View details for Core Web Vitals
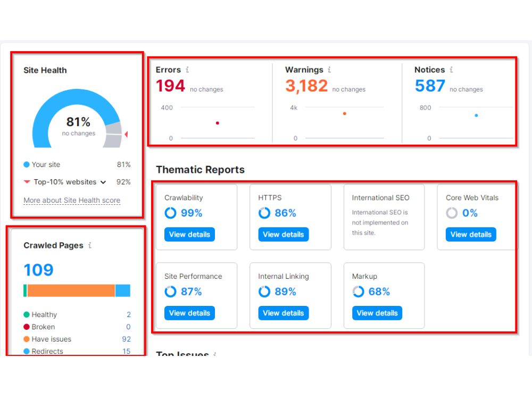This screenshot has height=399, width=532. pos(471,235)
